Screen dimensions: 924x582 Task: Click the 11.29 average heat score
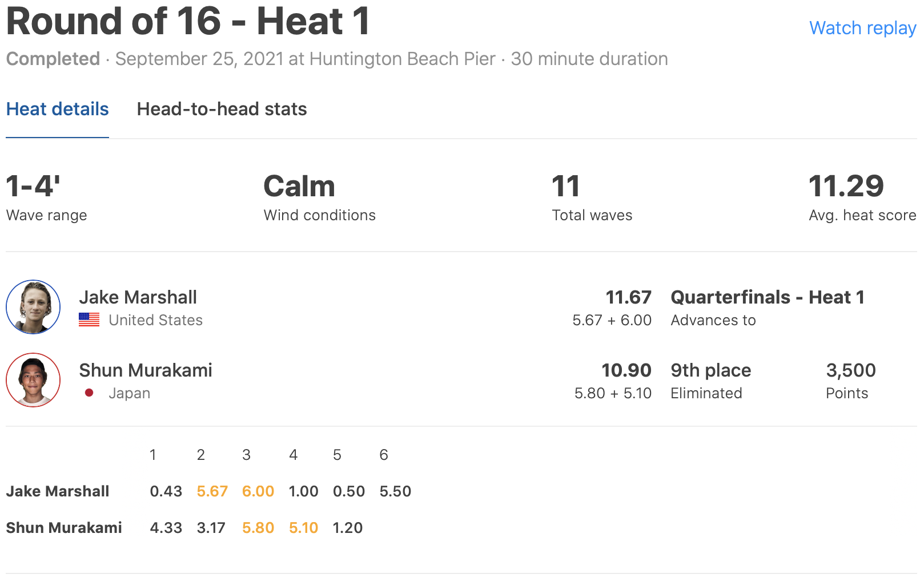pyautogui.click(x=846, y=187)
